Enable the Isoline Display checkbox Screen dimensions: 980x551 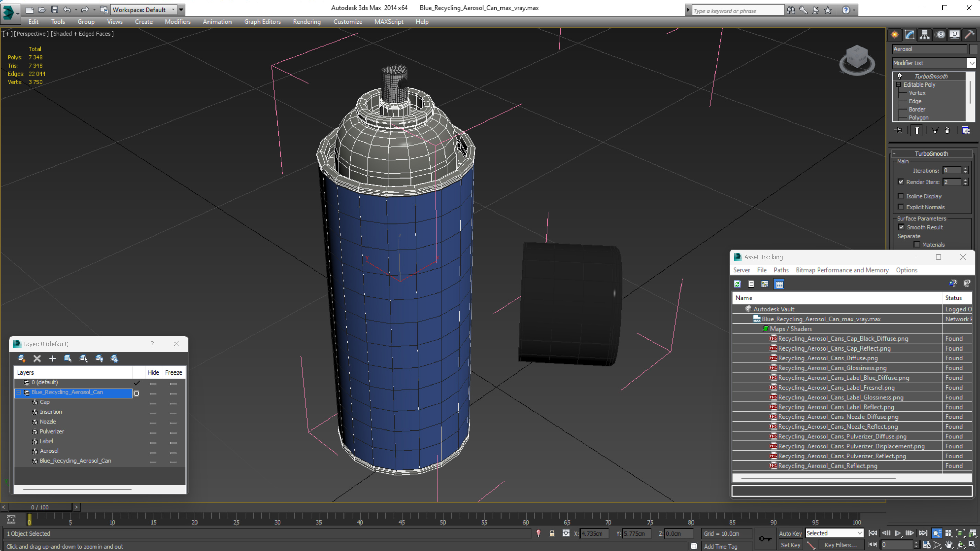coord(901,196)
